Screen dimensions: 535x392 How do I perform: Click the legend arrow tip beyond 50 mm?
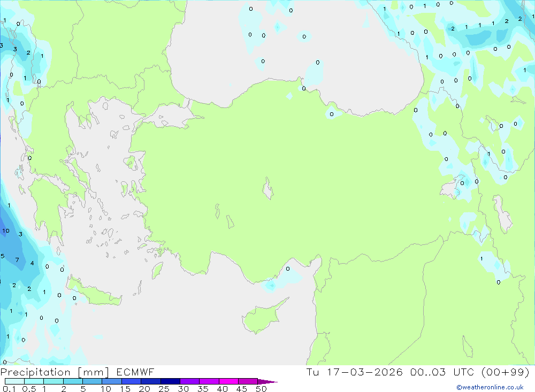268,382
